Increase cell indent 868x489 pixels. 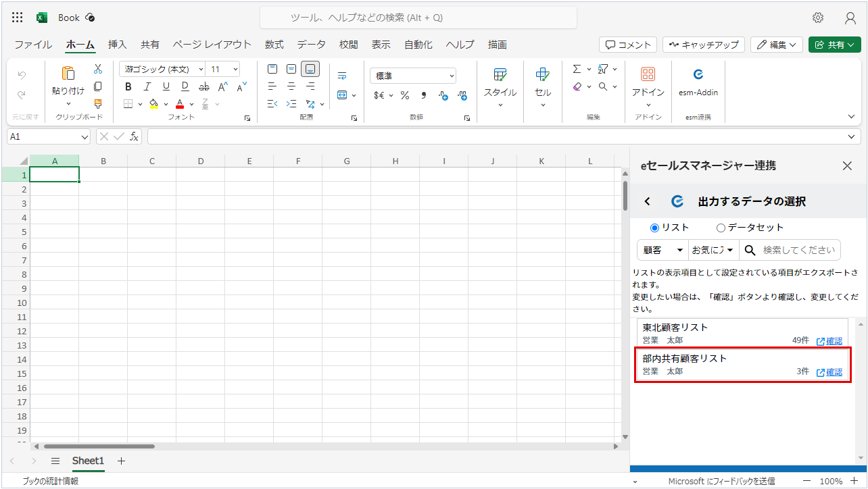click(291, 104)
